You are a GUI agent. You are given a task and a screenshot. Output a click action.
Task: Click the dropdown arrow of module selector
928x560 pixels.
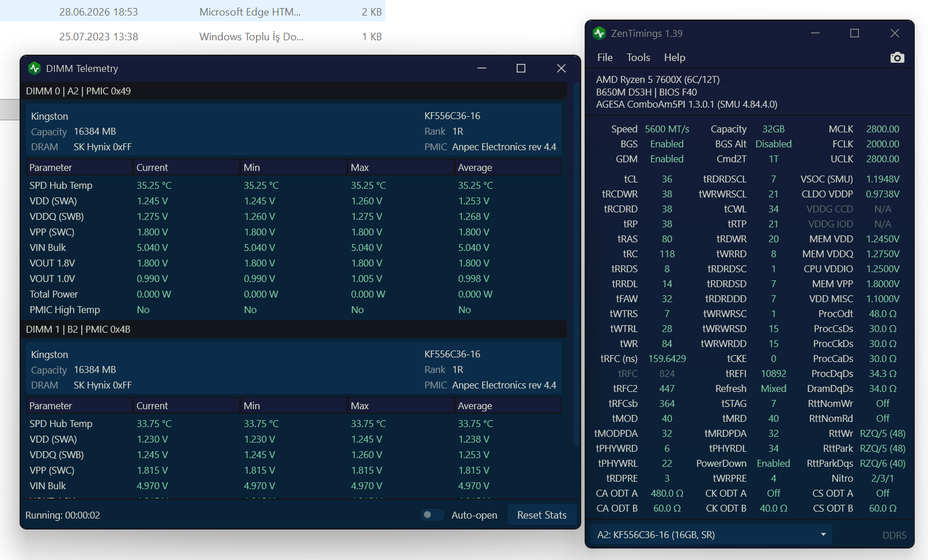[823, 535]
